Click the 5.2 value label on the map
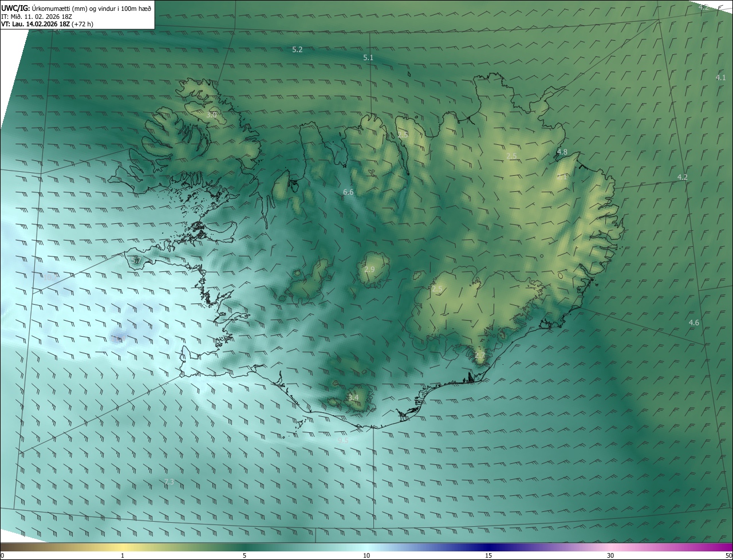Screen dimensions: 733x560 297,50
